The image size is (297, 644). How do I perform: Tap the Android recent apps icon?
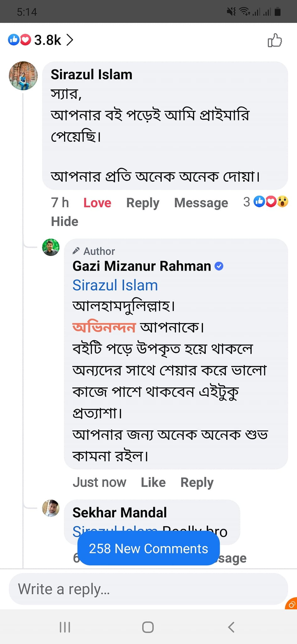coord(65,627)
